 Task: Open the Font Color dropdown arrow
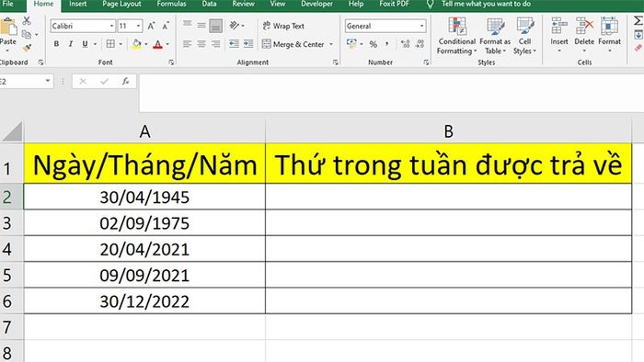pos(167,44)
